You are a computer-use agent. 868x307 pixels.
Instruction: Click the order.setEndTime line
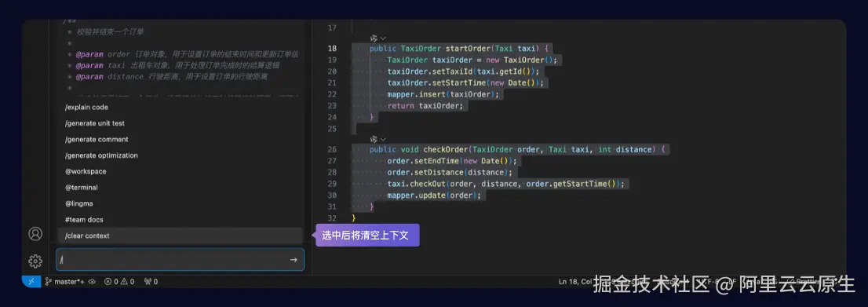(452, 161)
